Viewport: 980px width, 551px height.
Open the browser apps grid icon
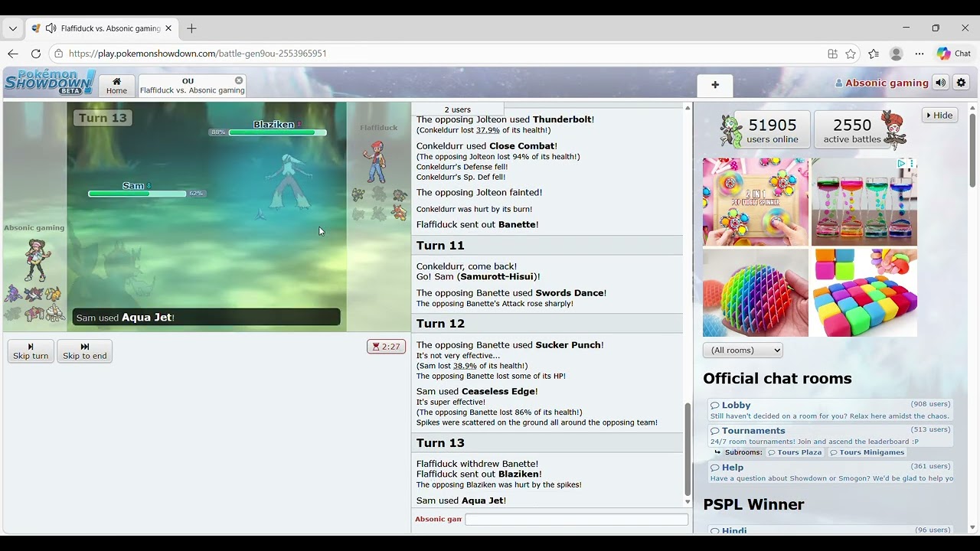pyautogui.click(x=832, y=54)
